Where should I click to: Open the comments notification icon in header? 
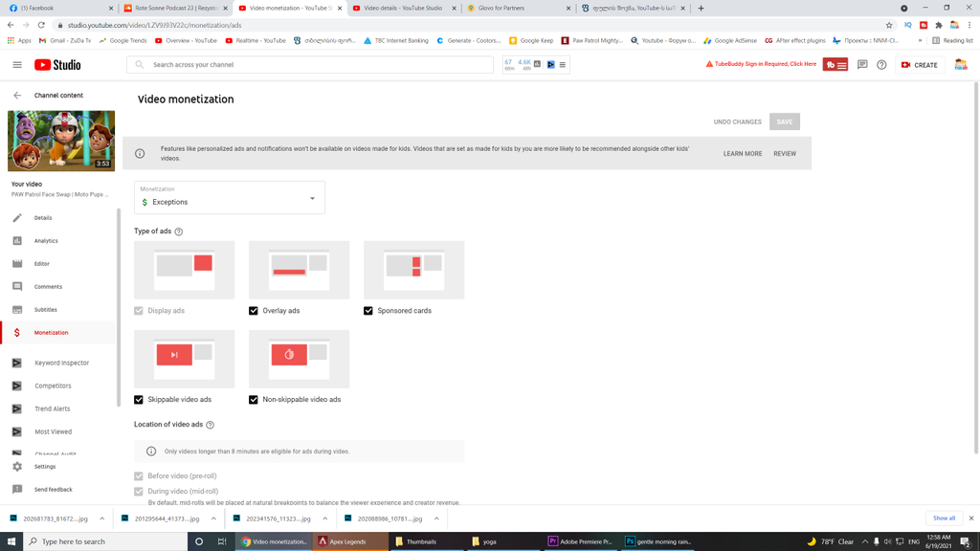click(x=862, y=64)
